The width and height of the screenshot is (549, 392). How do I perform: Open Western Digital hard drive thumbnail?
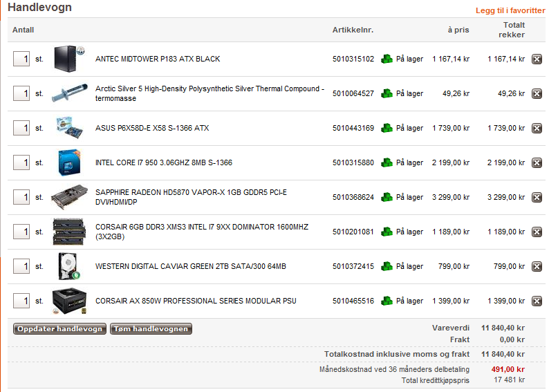[69, 266]
